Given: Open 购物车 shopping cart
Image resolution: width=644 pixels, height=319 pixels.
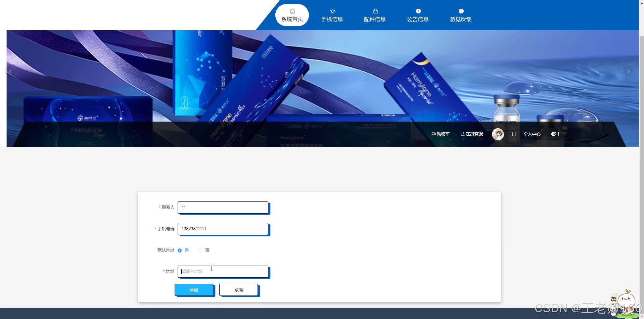Looking at the screenshot, I should tap(441, 134).
